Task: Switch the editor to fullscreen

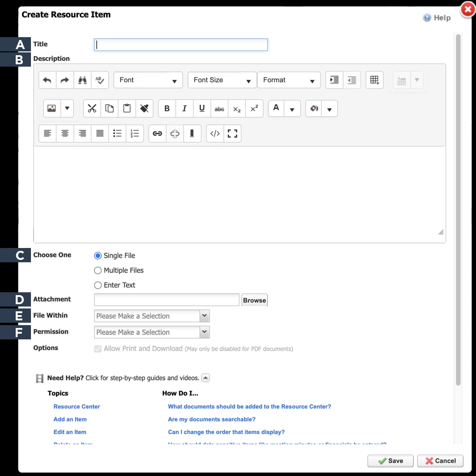Action: [x=233, y=133]
